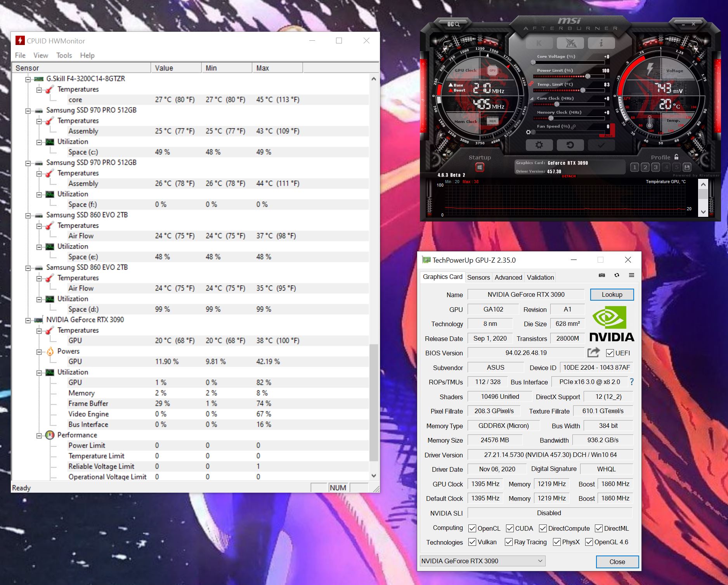Open the core clock curve editor icon
The height and width of the screenshot is (585, 728).
click(532, 99)
